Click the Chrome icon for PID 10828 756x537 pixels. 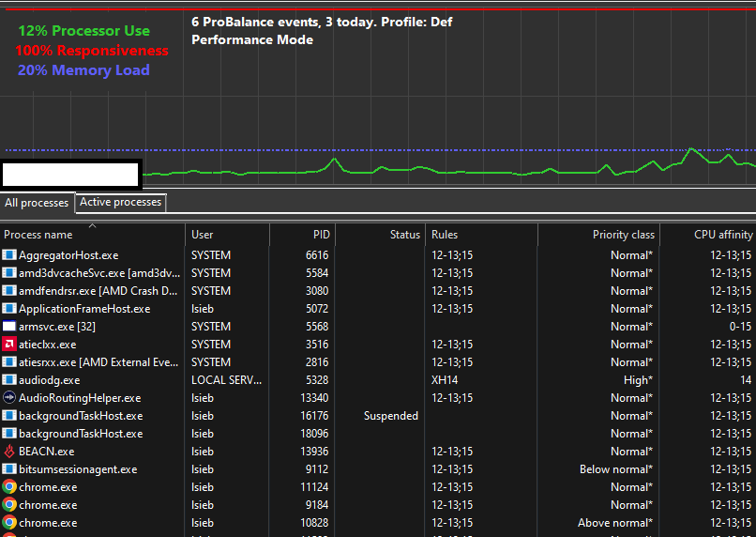pos(9,523)
